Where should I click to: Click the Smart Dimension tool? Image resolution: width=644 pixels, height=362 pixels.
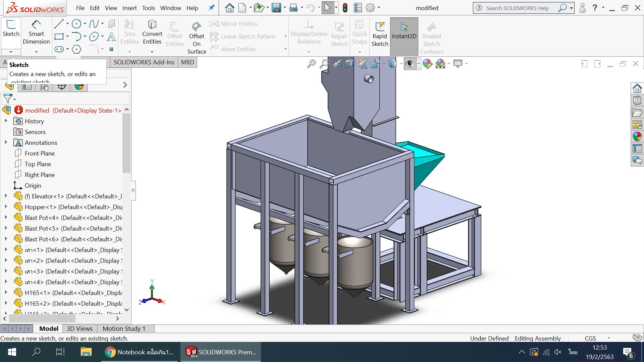click(36, 33)
